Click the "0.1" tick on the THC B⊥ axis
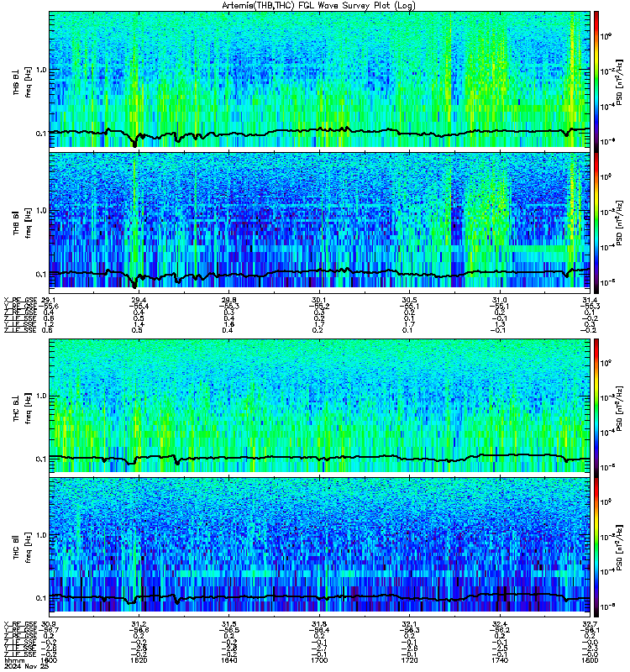The image size is (630, 672). 41,459
